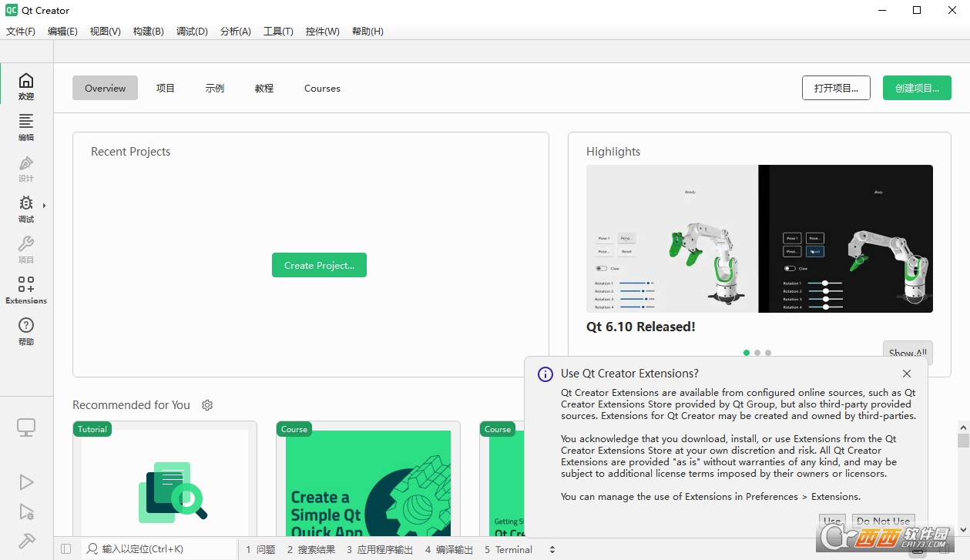The height and width of the screenshot is (560, 970).
Task: Open the 编辑(E) menu
Action: [62, 32]
